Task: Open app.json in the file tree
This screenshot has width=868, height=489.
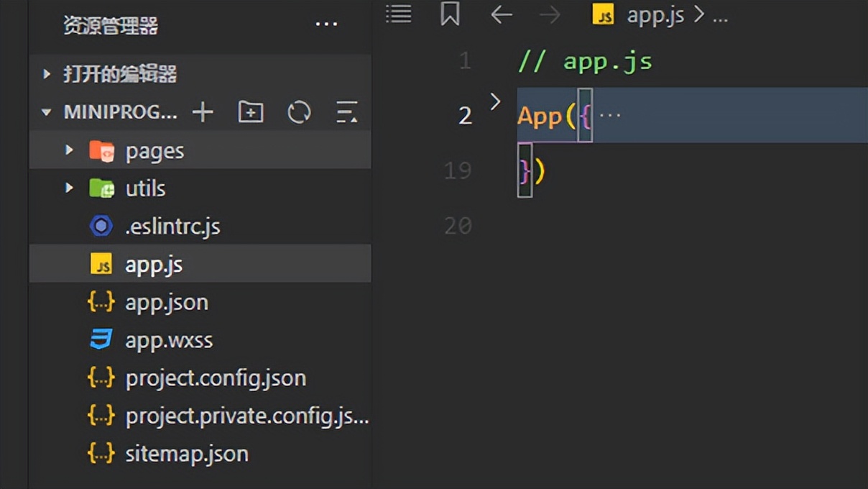Action: (167, 302)
